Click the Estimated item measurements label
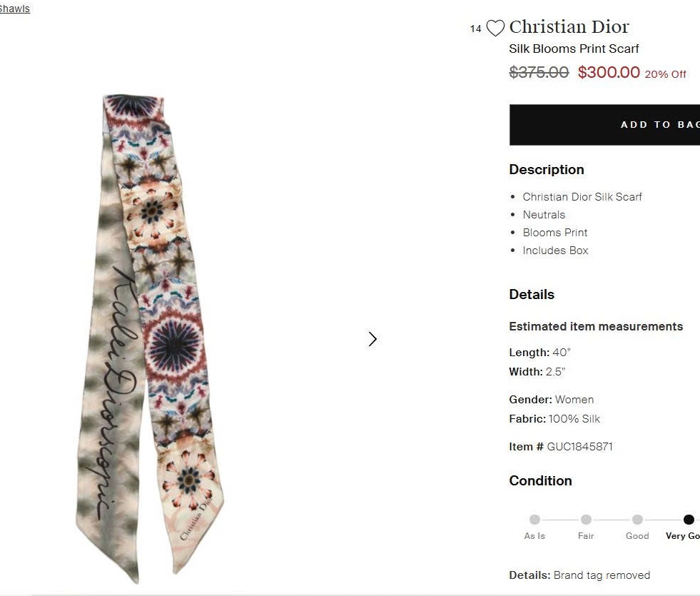Image resolution: width=700 pixels, height=596 pixels. [x=596, y=326]
